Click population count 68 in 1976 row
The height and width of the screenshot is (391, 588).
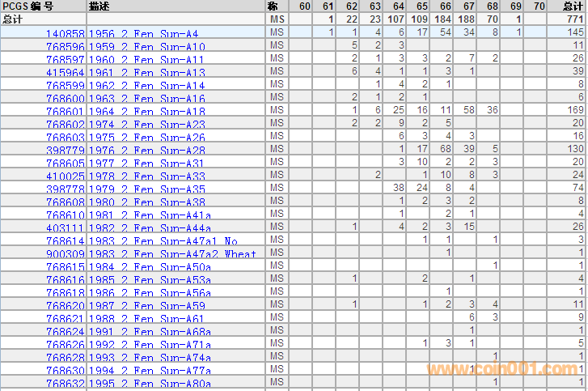tap(445, 149)
